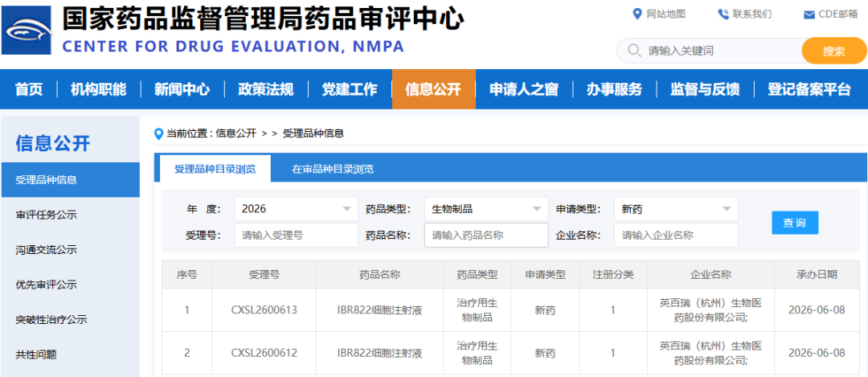Click IBR822细胞注射液 in row 1

pyautogui.click(x=379, y=310)
